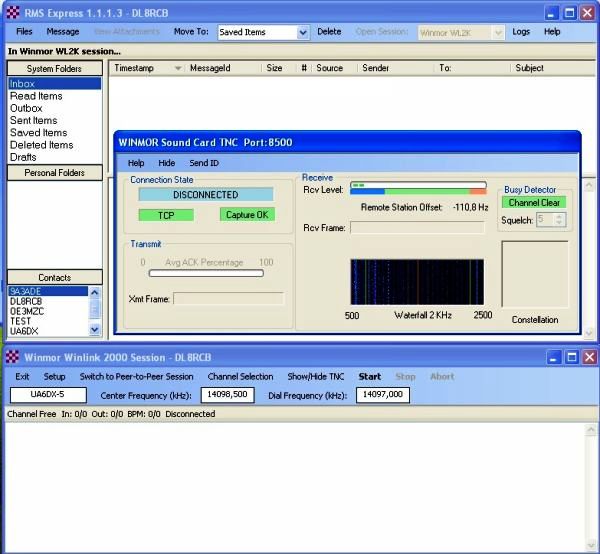Select contact OE3MZC
The image size is (600, 554).
(27, 311)
